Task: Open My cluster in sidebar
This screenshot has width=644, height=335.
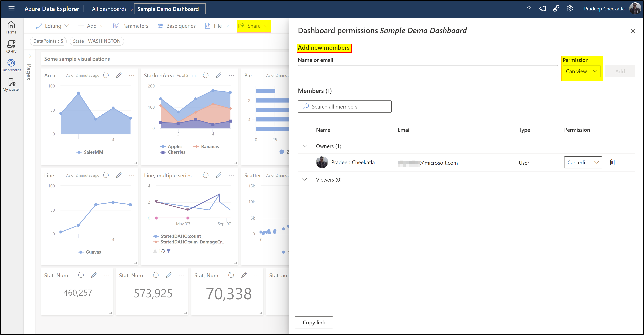Action: [11, 85]
